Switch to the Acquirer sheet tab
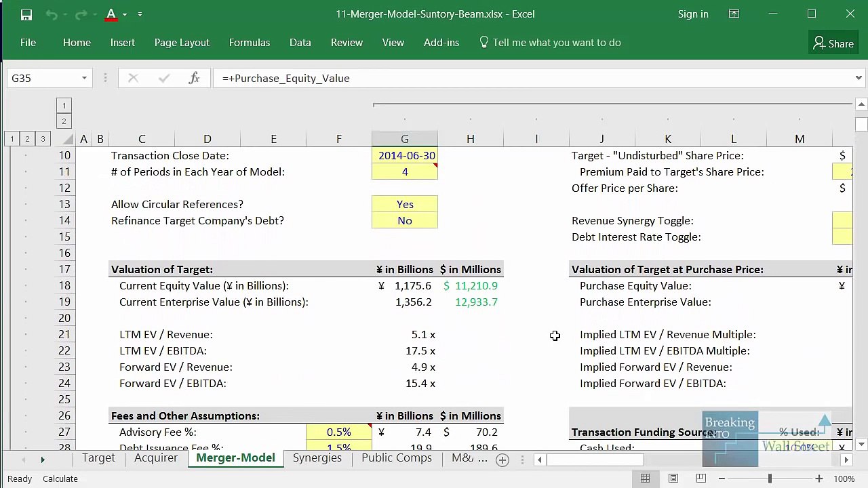This screenshot has width=868, height=488. [x=156, y=458]
